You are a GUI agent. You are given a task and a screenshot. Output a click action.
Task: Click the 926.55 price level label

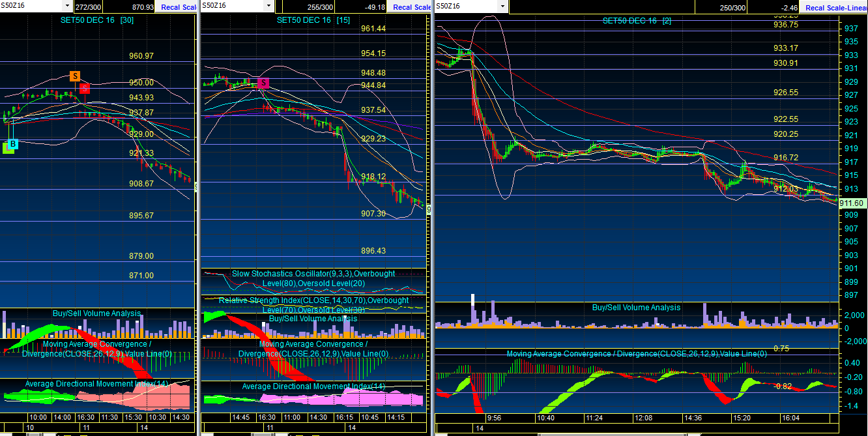tap(786, 93)
